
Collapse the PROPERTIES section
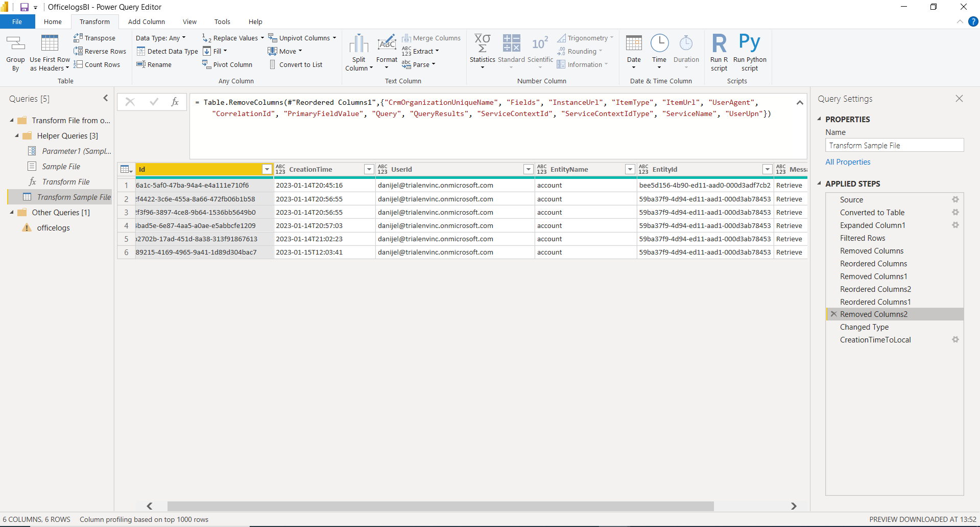point(819,119)
